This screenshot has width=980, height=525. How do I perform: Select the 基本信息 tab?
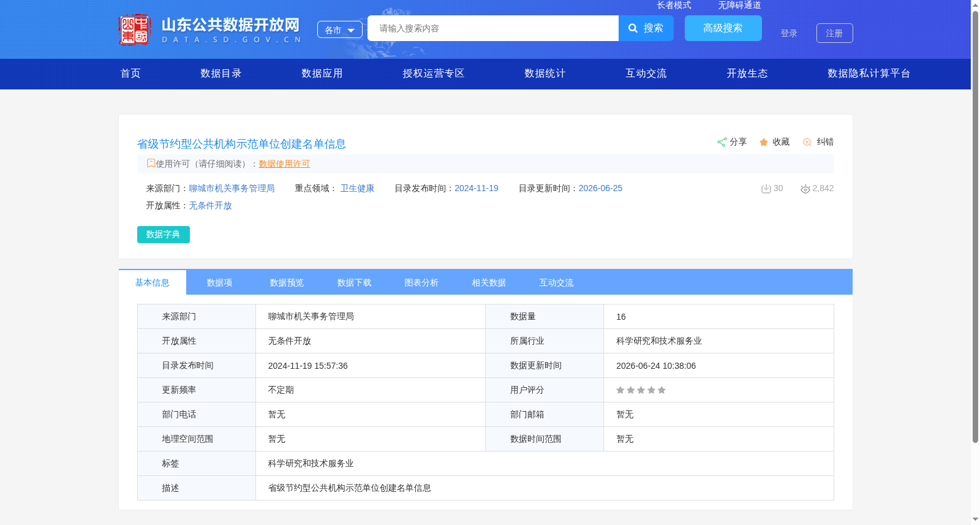point(153,282)
